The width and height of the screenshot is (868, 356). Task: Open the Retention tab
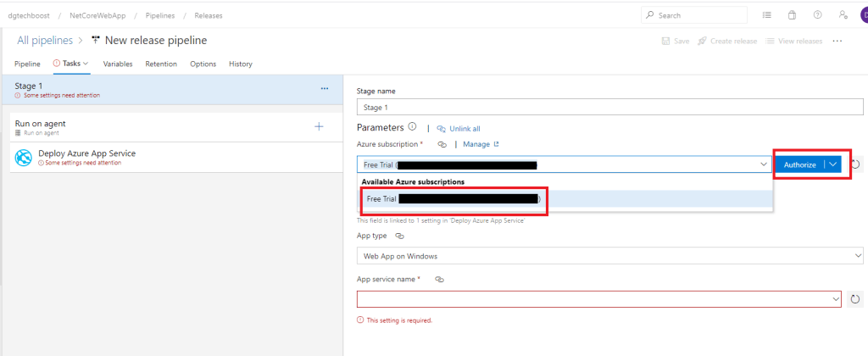(x=161, y=64)
